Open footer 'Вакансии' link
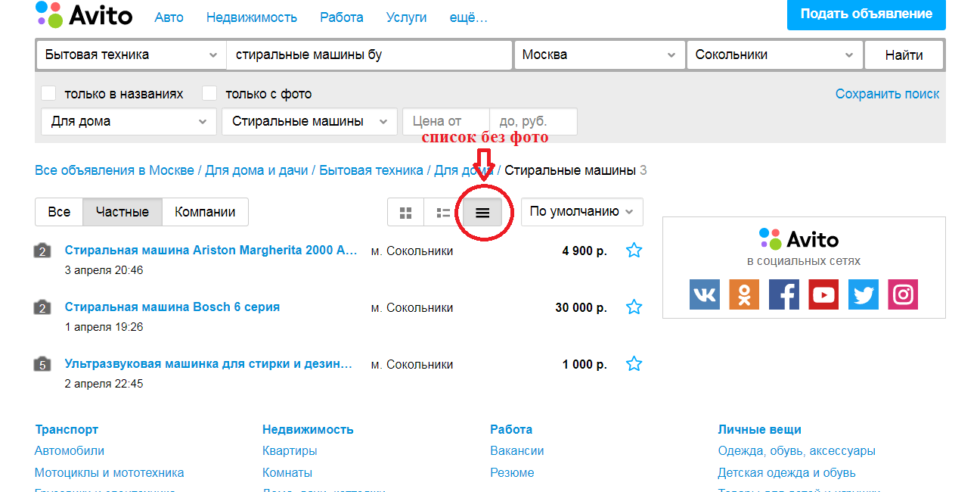This screenshot has height=492, width=980. point(517,451)
